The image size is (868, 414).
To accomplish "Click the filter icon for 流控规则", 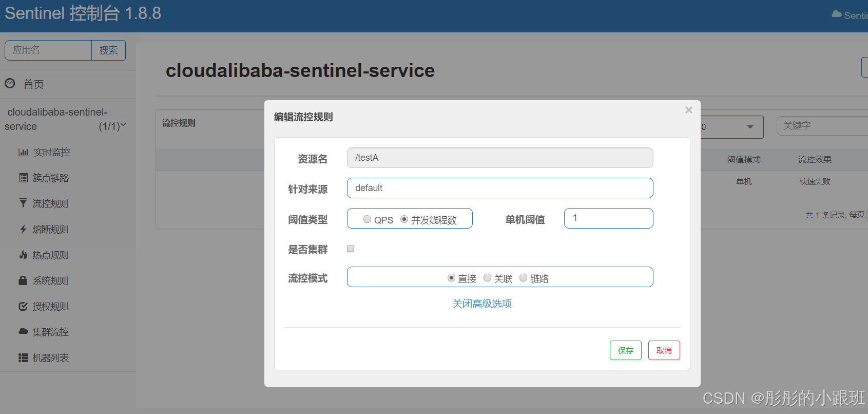I will [x=23, y=203].
